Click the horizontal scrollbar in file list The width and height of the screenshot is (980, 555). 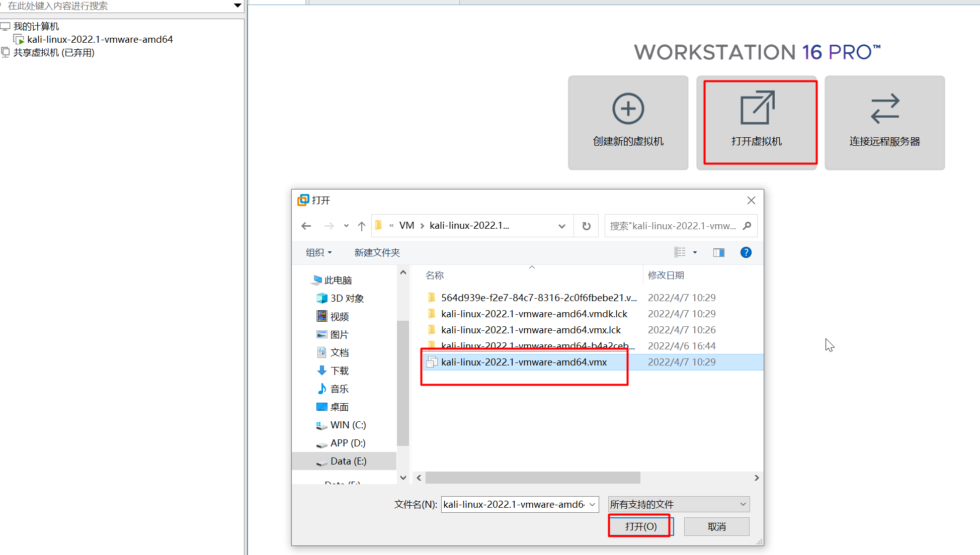click(532, 478)
